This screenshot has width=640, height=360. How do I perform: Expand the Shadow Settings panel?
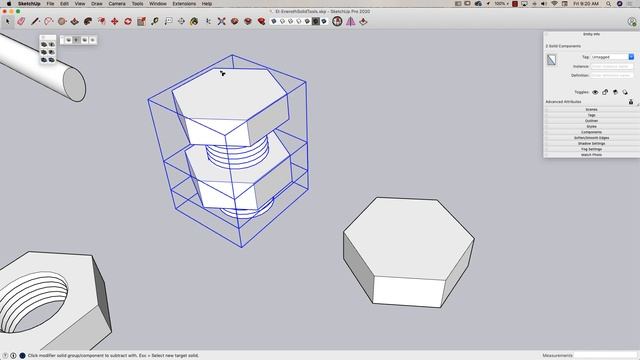pos(591,144)
